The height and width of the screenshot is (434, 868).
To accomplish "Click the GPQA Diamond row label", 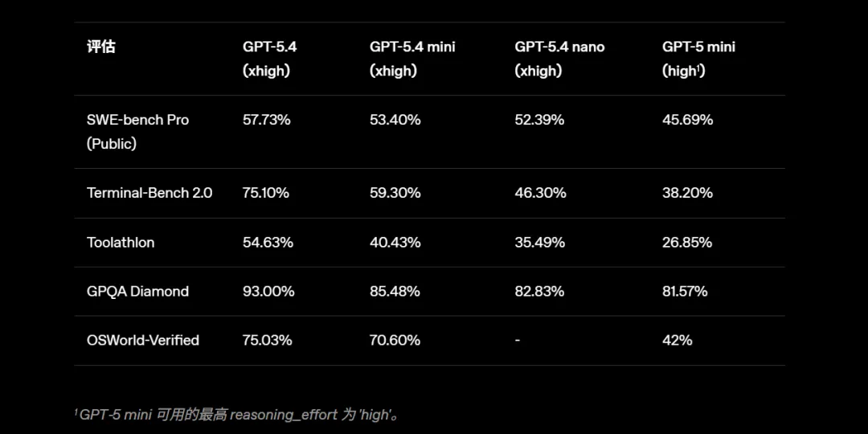I will click(x=137, y=291).
